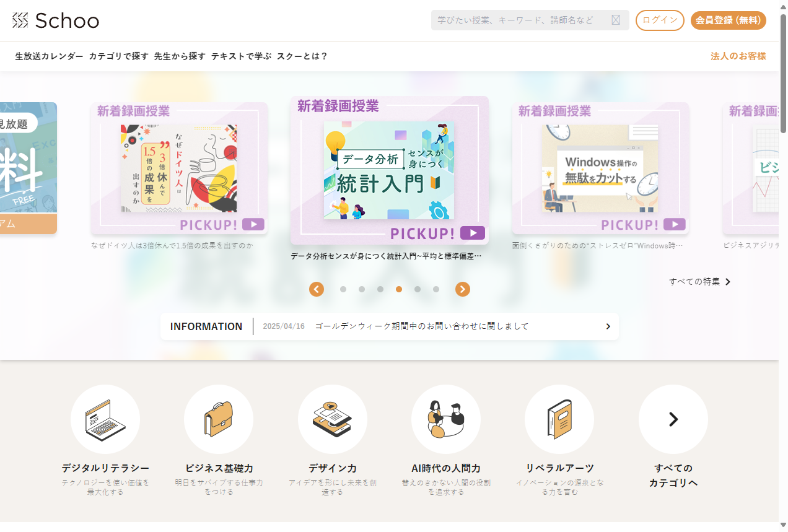Select the リベラルアーツ book icon
Image resolution: width=788 pixels, height=532 pixels.
(559, 419)
